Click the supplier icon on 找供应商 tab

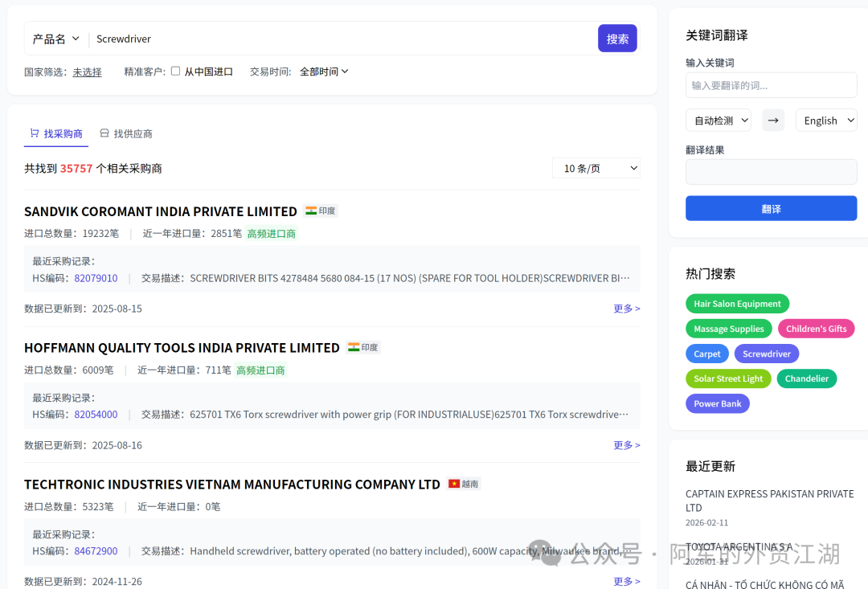point(104,133)
